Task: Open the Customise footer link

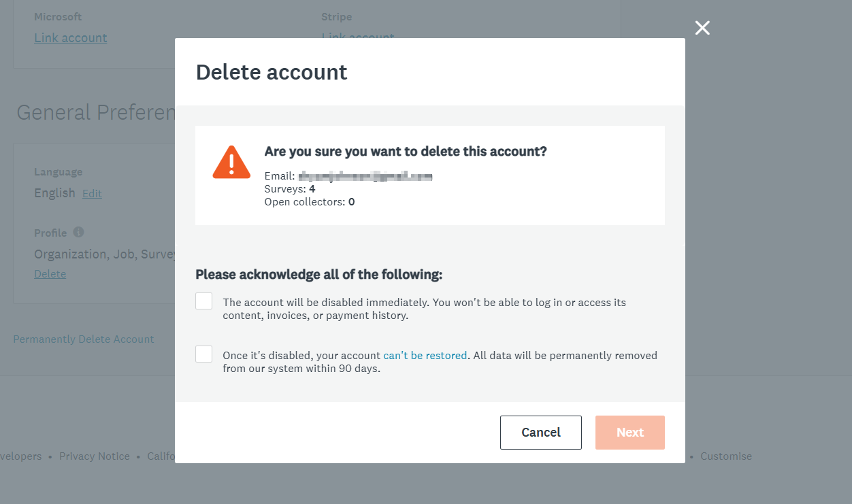Action: pyautogui.click(x=726, y=456)
